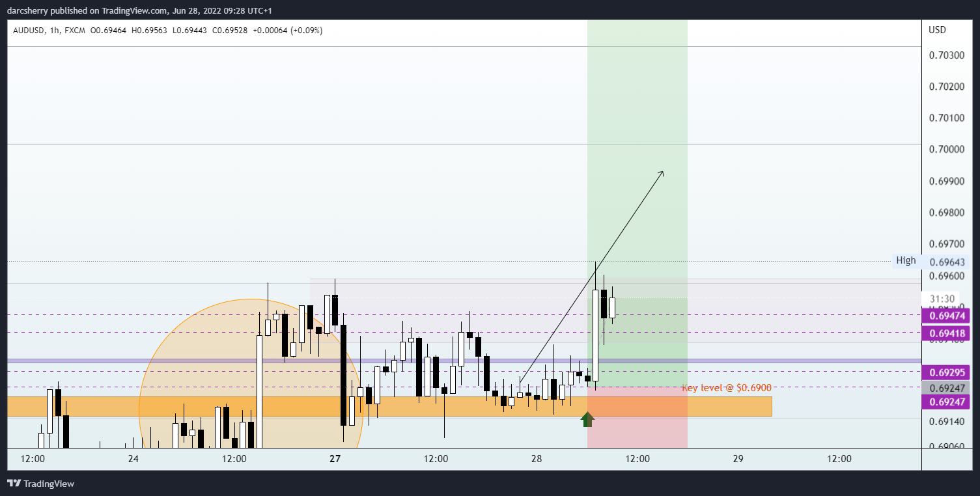Click the 28 date label on time axis

click(x=537, y=459)
